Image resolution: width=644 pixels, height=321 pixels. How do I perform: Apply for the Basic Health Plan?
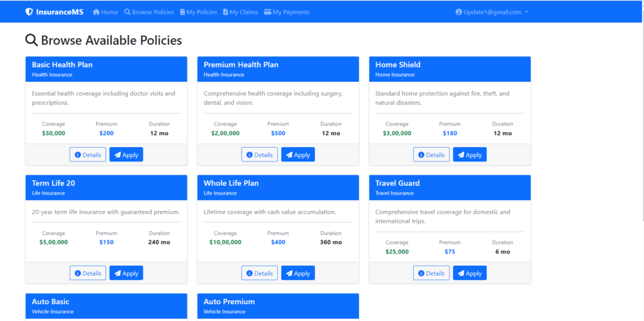pyautogui.click(x=126, y=155)
